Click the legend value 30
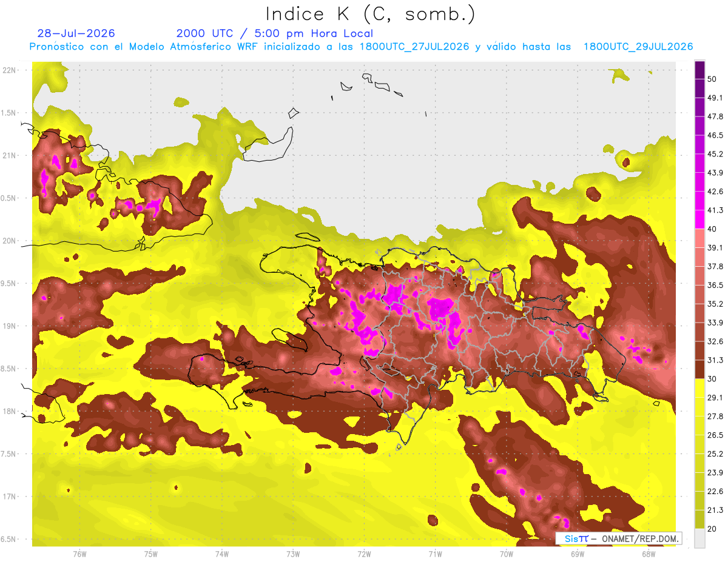This screenshot has width=728, height=562. [712, 379]
